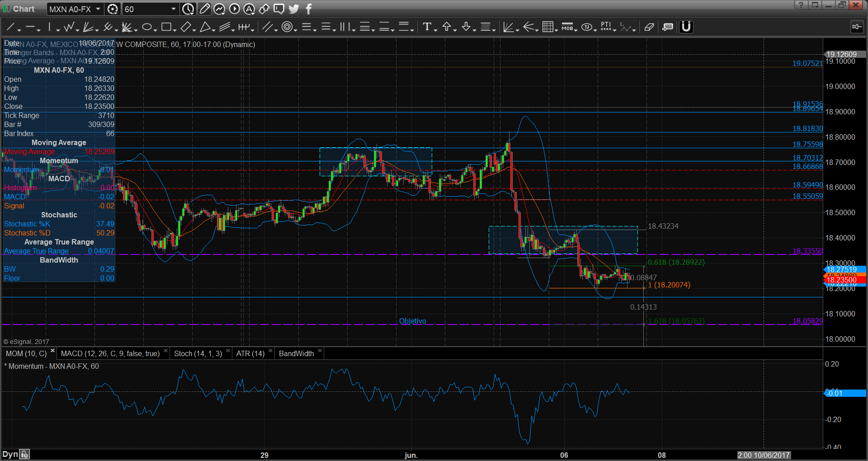Toggle the Dyn lock icon
The image size is (868, 461).
[25, 454]
